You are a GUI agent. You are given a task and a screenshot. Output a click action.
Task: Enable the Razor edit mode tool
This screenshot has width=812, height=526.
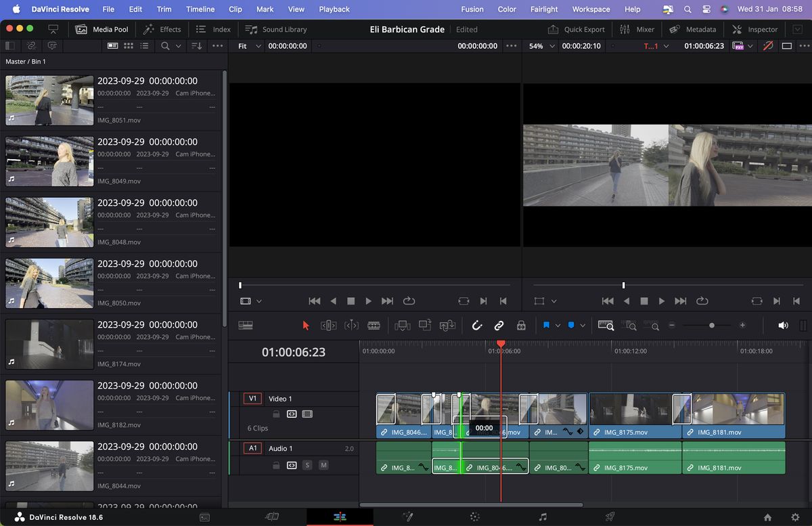374,326
